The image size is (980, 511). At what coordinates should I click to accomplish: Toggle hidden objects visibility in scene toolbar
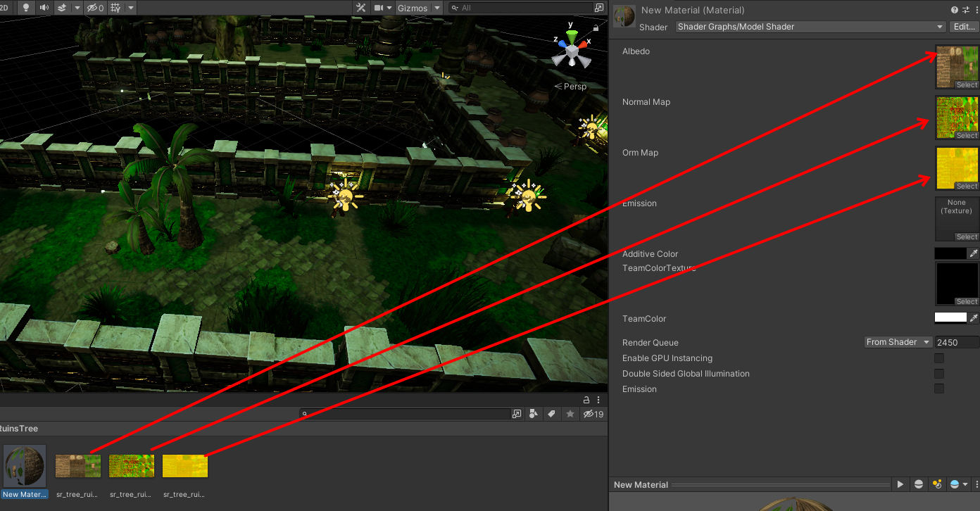click(95, 8)
